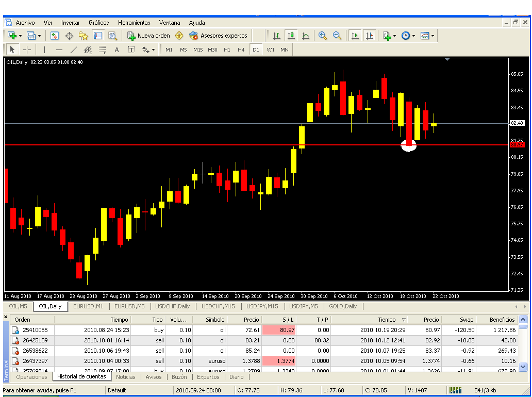The width and height of the screenshot is (532, 397).
Task: Select the text tool (A)
Action: pos(117,49)
